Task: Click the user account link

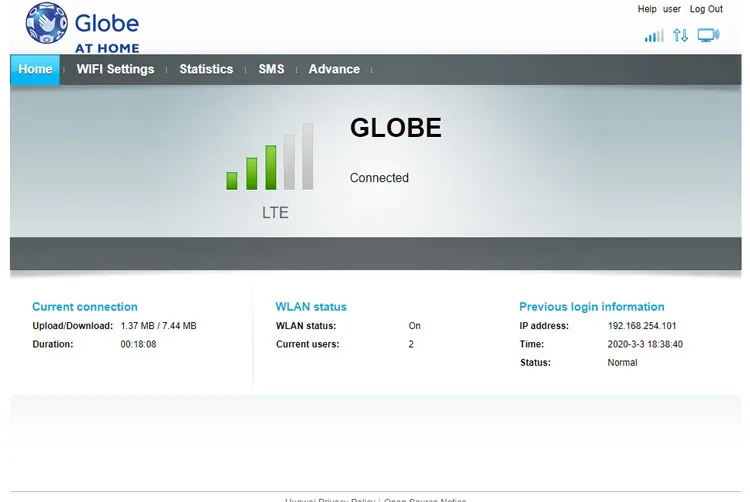Action: click(x=672, y=9)
